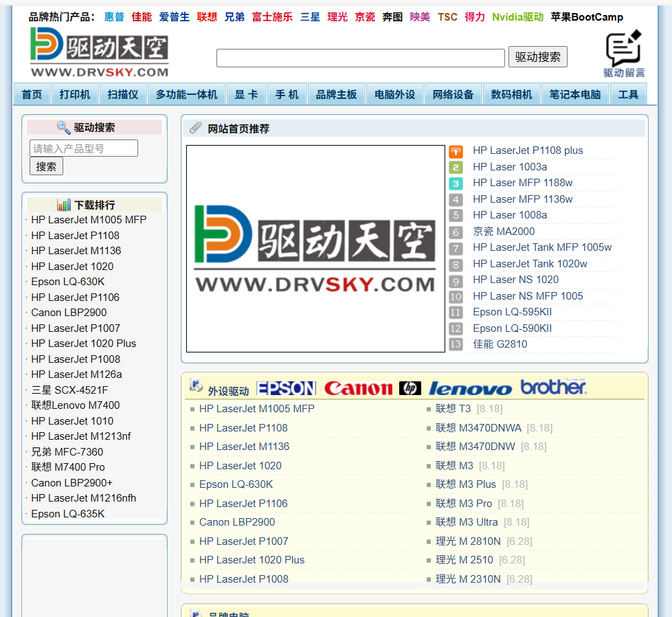The image size is (672, 617).
Task: Open 京瓷 MA2000 recommended link
Action: click(x=504, y=232)
